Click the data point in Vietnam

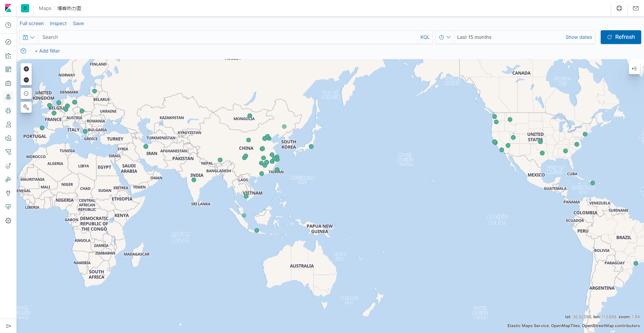pyautogui.click(x=246, y=196)
